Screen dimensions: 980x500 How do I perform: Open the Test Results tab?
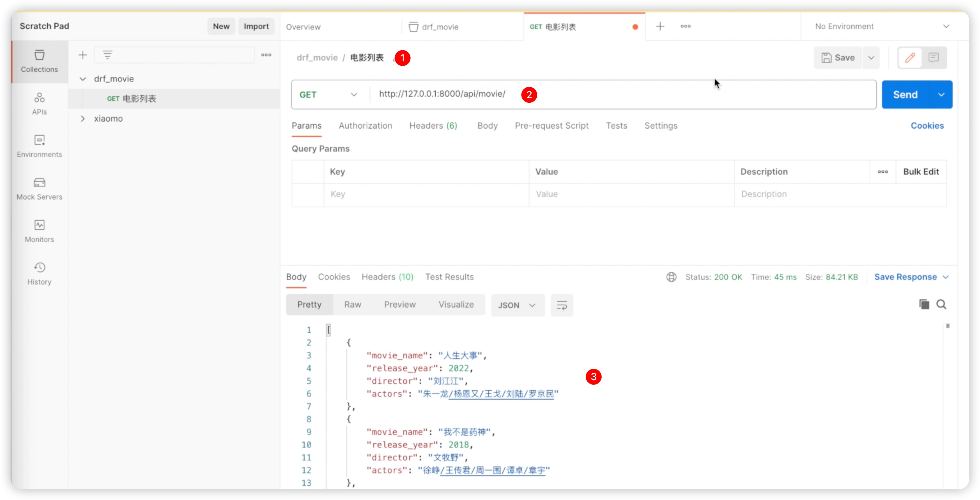(449, 277)
